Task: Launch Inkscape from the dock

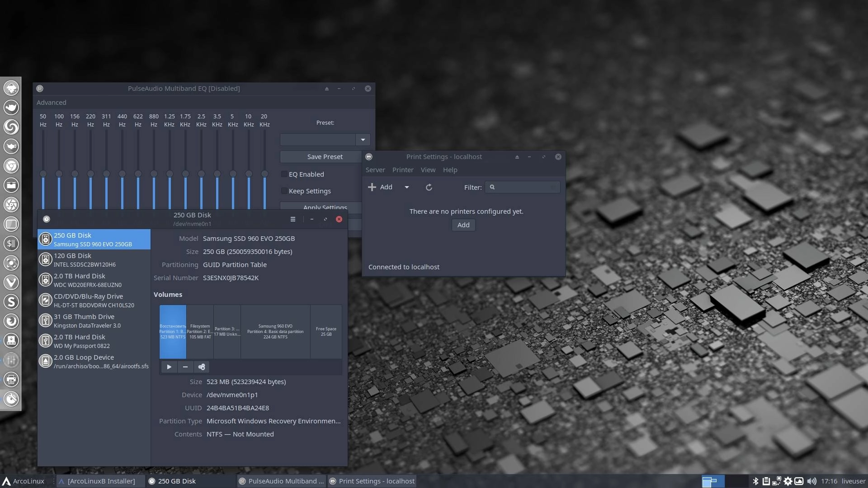Action: [11, 88]
